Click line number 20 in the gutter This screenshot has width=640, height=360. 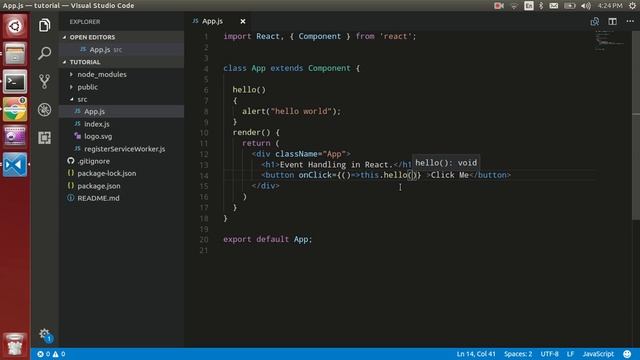click(204, 240)
